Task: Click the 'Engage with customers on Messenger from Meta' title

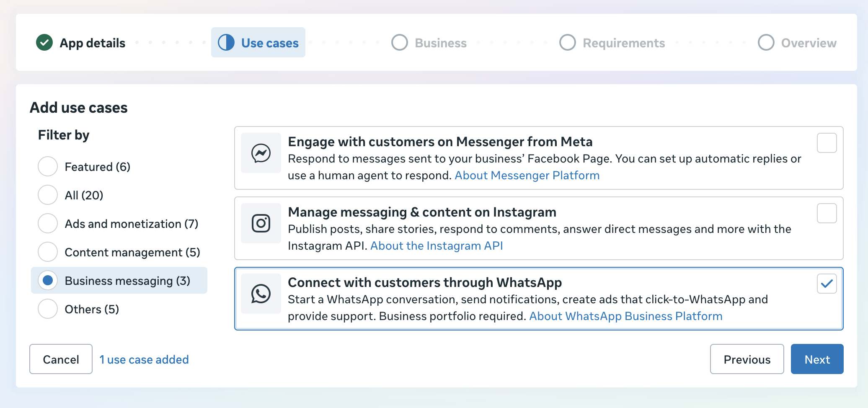Action: pos(440,142)
